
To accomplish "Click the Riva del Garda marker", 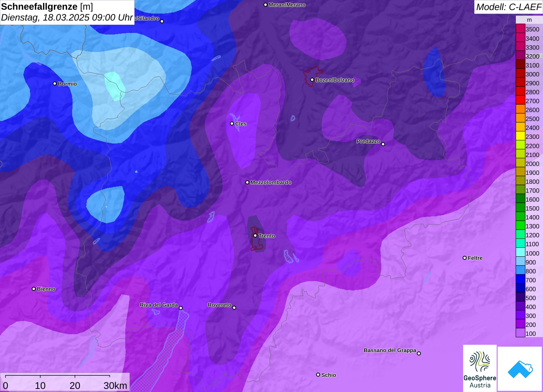I will (x=181, y=308).
